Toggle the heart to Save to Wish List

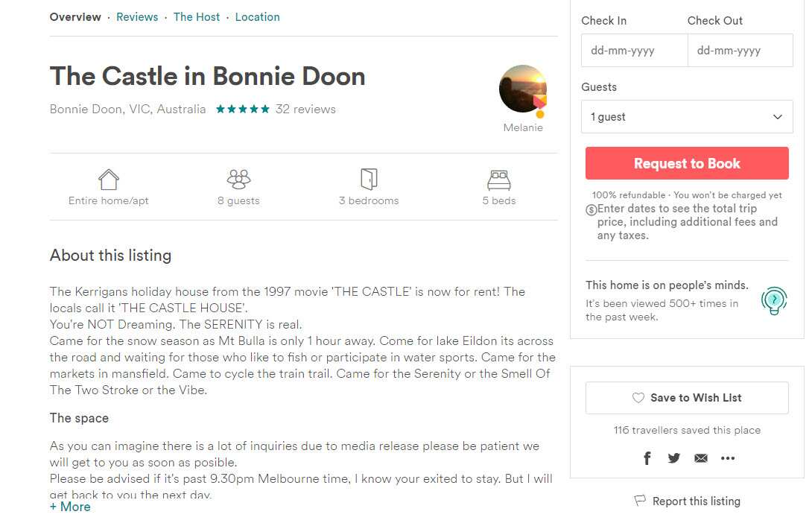coord(637,397)
